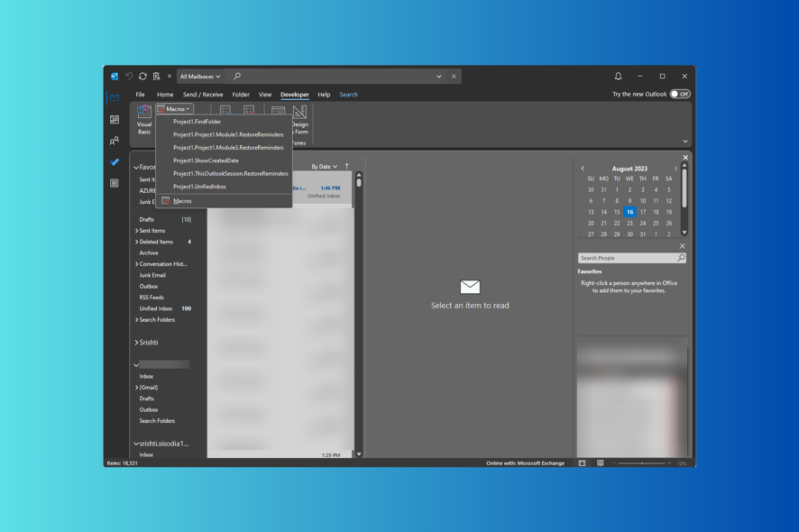Switch to Reading view in status bar
This screenshot has height=532, width=799.
(x=600, y=462)
